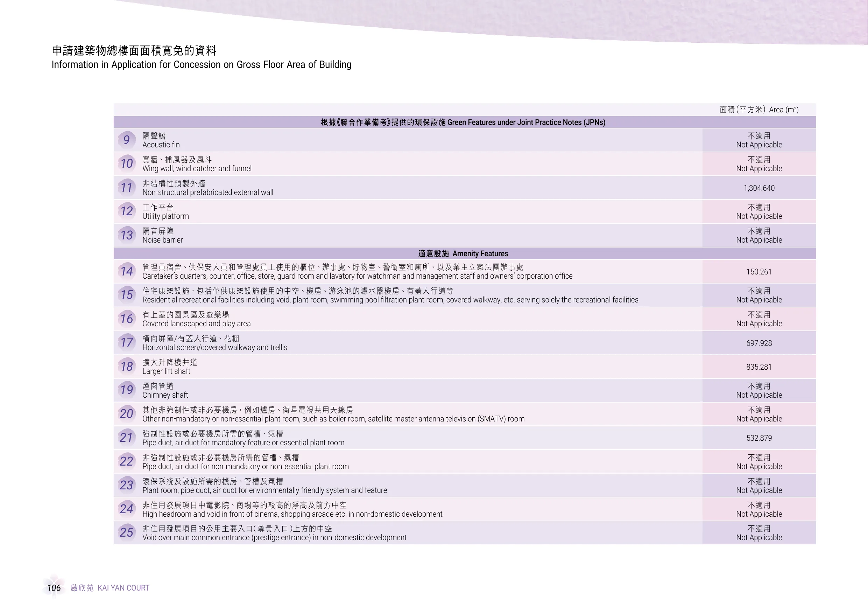
Task: Select Not Applicable beside Covered landscaped area
Action: click(758, 319)
